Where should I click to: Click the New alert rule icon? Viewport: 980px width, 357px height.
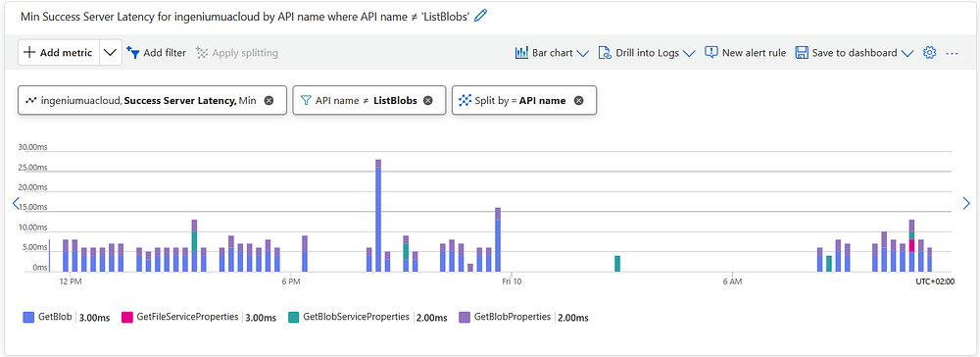[x=710, y=53]
